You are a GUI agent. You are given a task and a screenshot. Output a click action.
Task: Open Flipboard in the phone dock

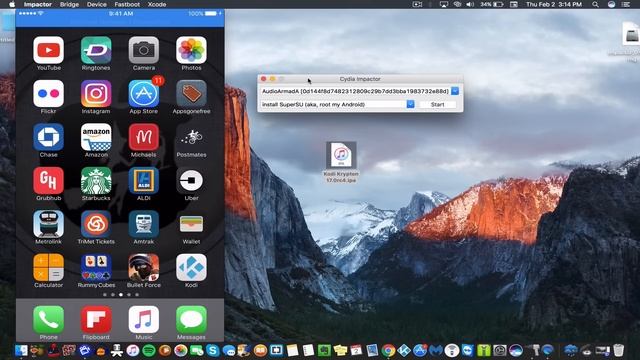(x=96, y=320)
